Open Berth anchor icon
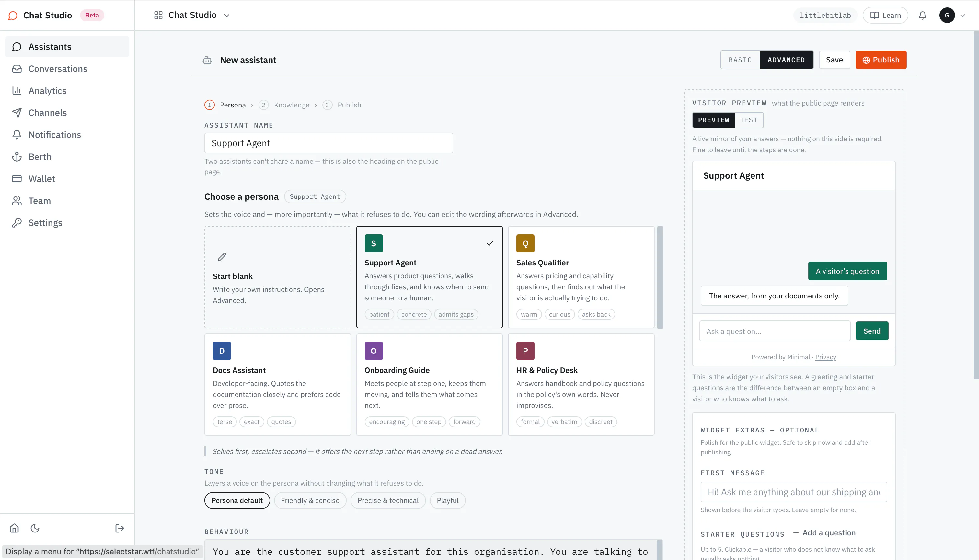Screen dimensions: 979x560 pos(17,157)
